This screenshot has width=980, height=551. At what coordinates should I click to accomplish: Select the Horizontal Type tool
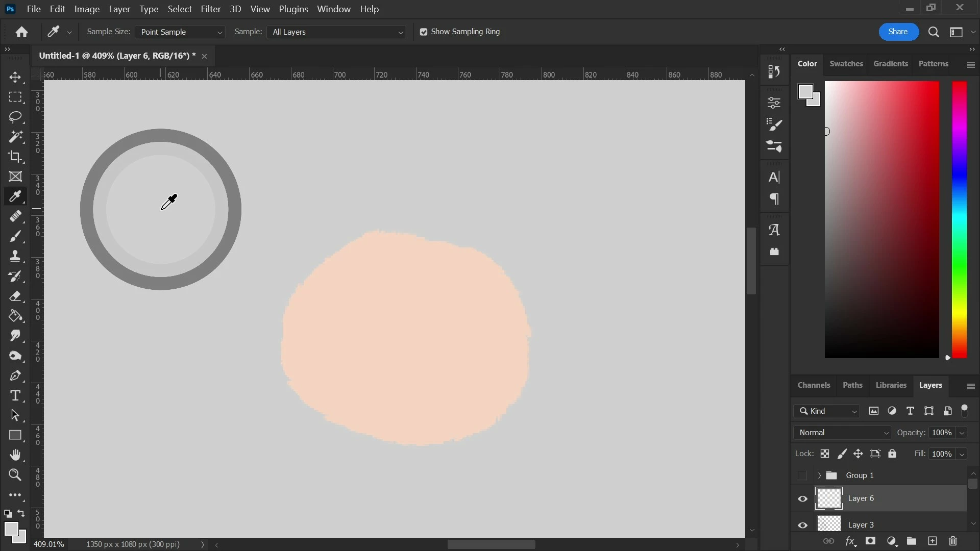coord(15,395)
